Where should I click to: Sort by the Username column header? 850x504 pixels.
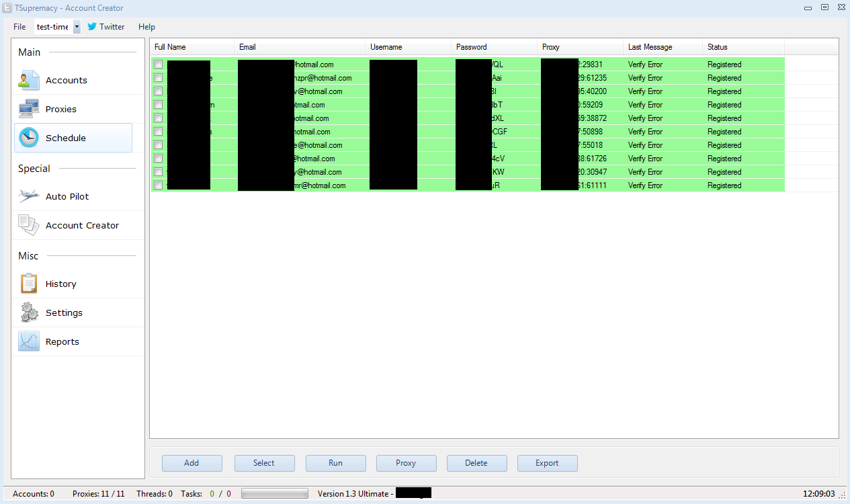[409, 47]
